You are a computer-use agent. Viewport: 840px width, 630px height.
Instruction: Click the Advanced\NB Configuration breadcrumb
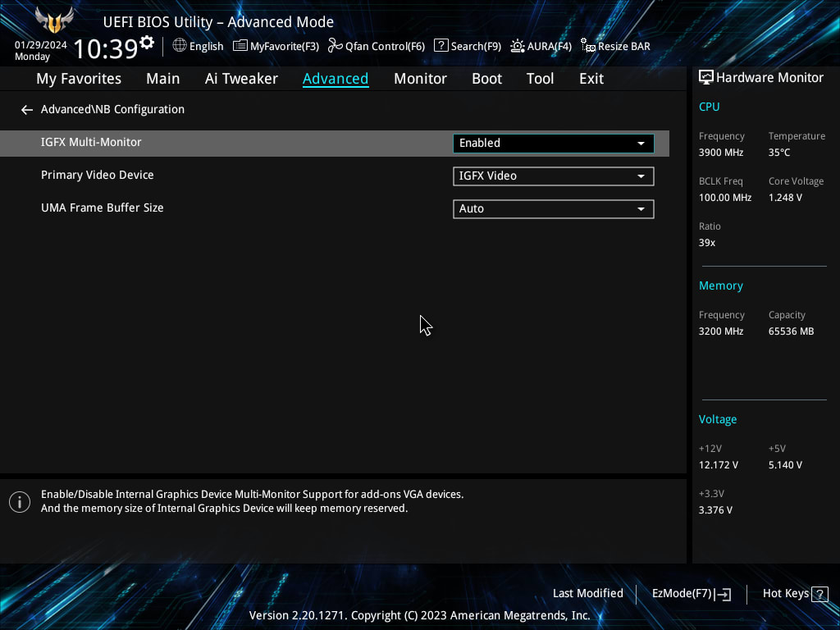(112, 109)
